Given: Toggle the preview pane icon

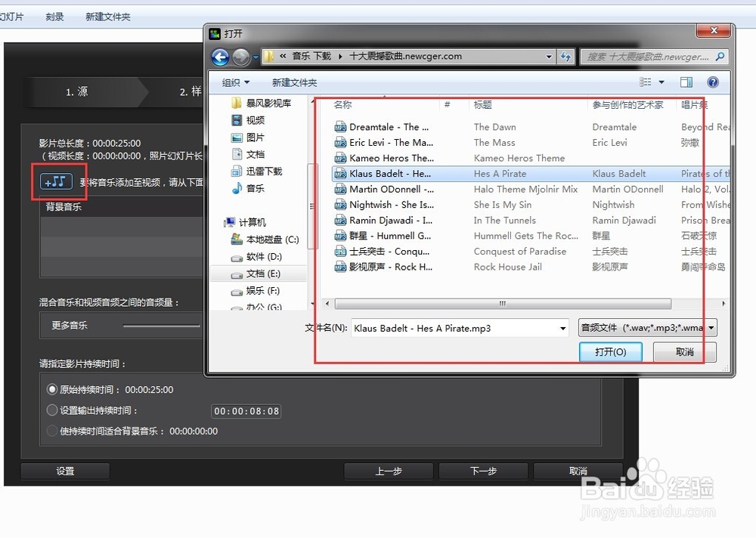Looking at the screenshot, I should pos(686,82).
